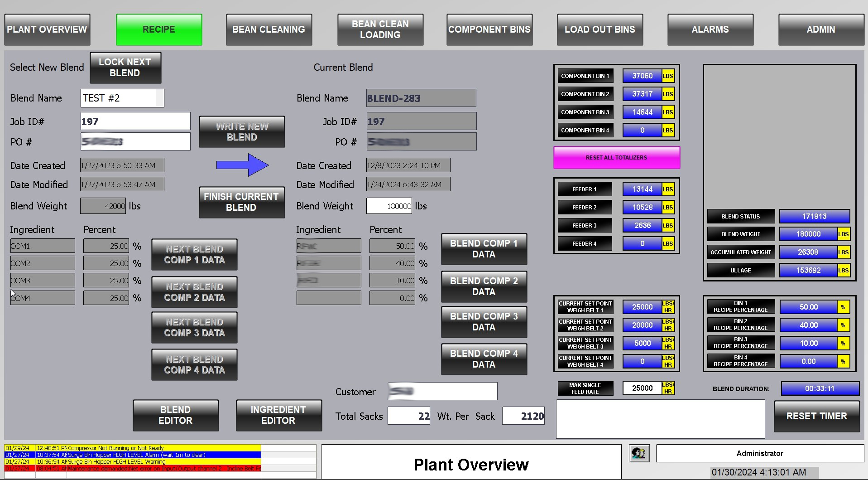This screenshot has width=868, height=480.
Task: Select the Total Sacks field
Action: point(408,416)
